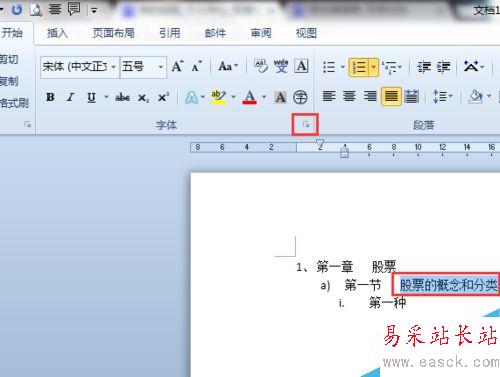Image resolution: width=500 pixels, height=377 pixels.
Task: Align text to the right
Action: tap(370, 97)
